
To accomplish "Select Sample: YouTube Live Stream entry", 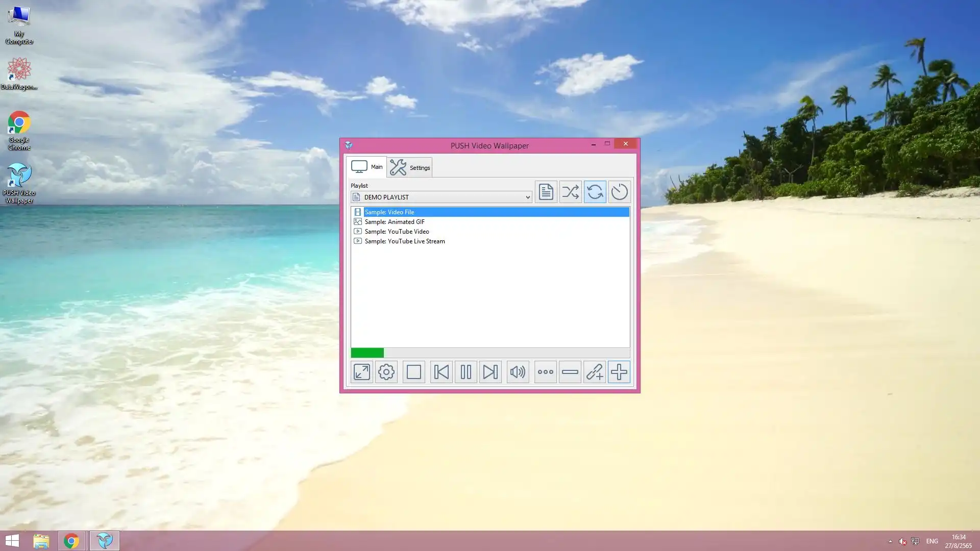I will (404, 241).
